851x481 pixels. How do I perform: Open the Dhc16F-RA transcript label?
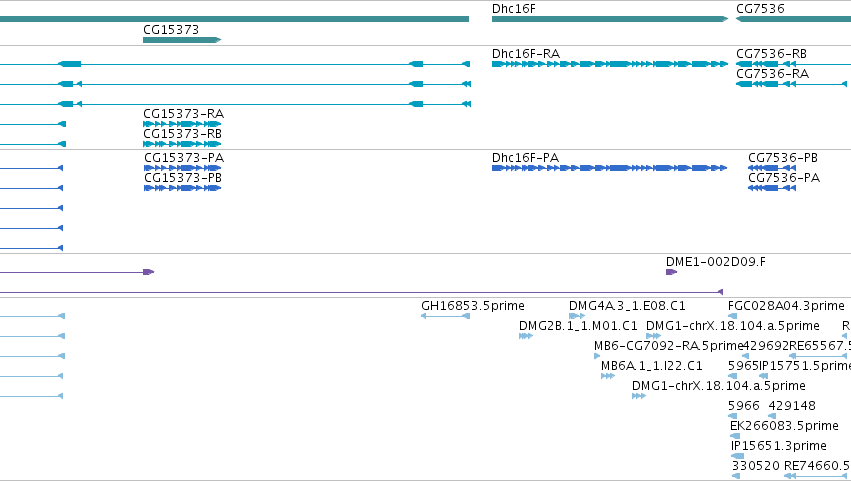[525, 54]
